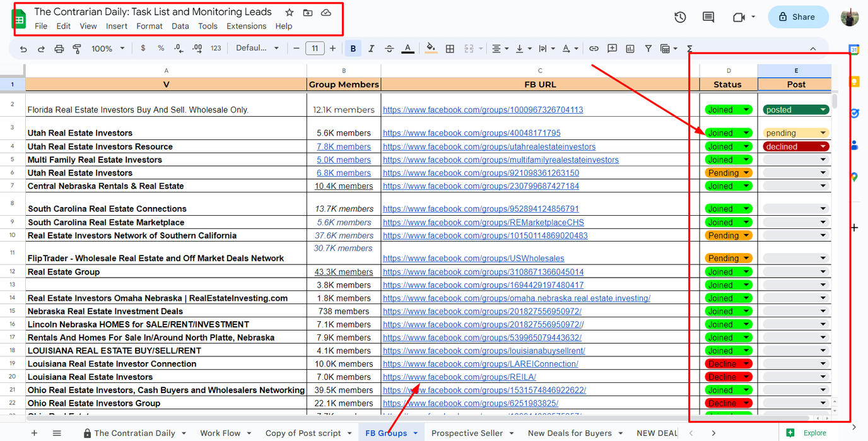The image size is (868, 441).
Task: Open the comments history icon
Action: (708, 17)
